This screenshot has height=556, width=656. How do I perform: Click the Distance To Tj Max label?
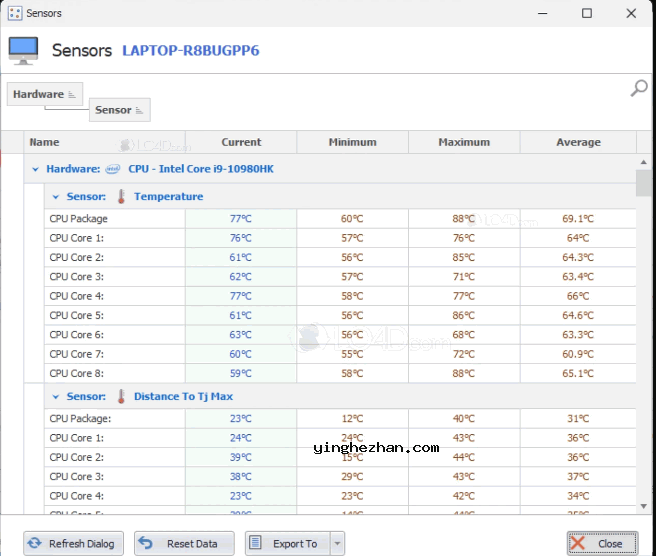coord(183,397)
